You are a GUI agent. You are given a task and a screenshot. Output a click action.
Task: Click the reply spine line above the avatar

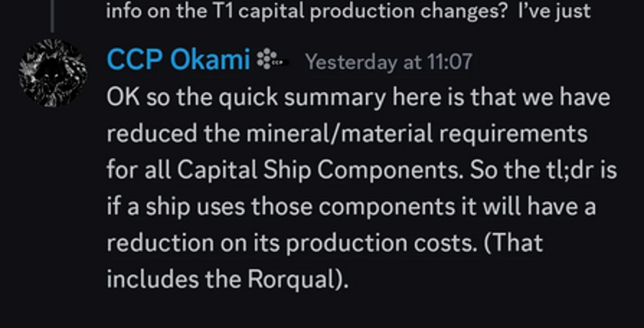(x=52, y=17)
